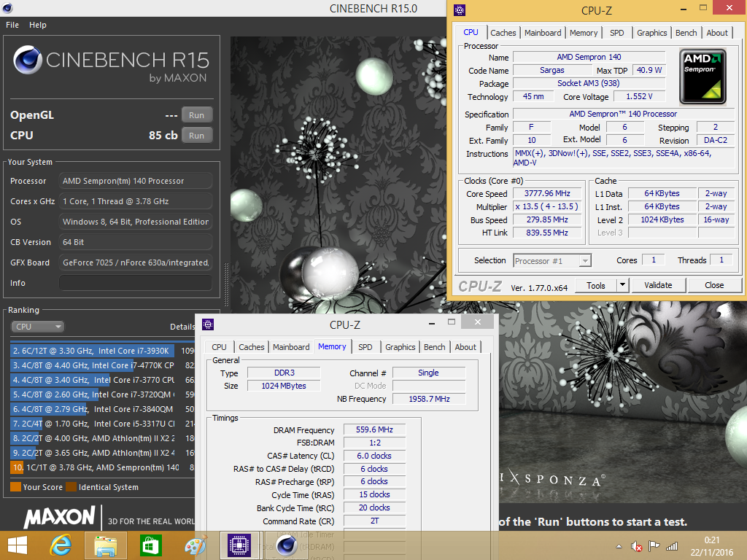
Task: Switch to Memory tab in top CPU-Z window
Action: click(x=583, y=33)
